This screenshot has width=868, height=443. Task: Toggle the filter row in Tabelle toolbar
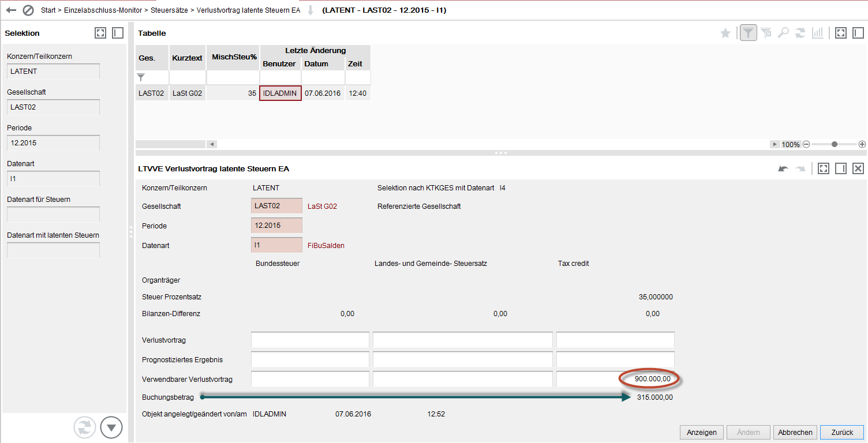(748, 33)
